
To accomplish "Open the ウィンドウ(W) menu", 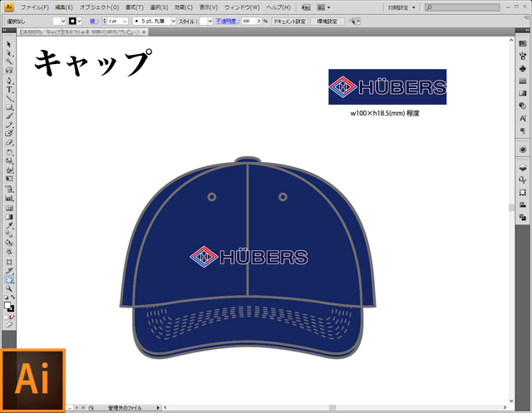I will pyautogui.click(x=242, y=7).
